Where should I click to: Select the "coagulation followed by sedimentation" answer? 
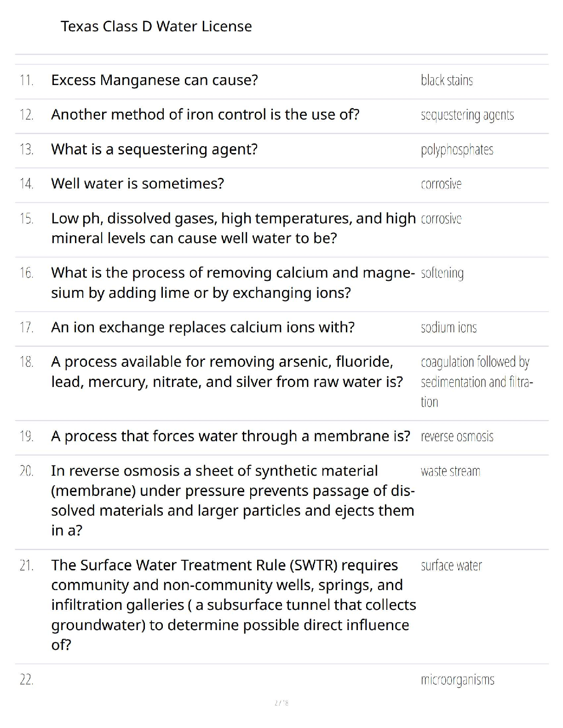click(x=476, y=382)
